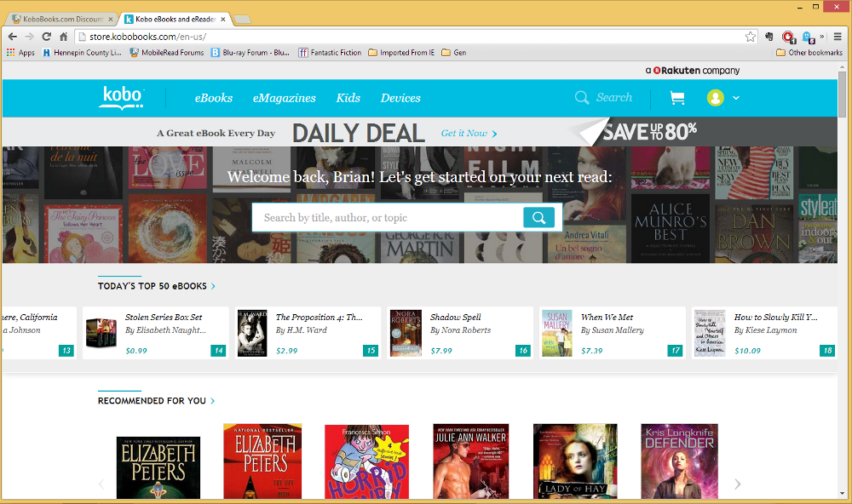Click When We Met cover thumbnail

tap(557, 333)
